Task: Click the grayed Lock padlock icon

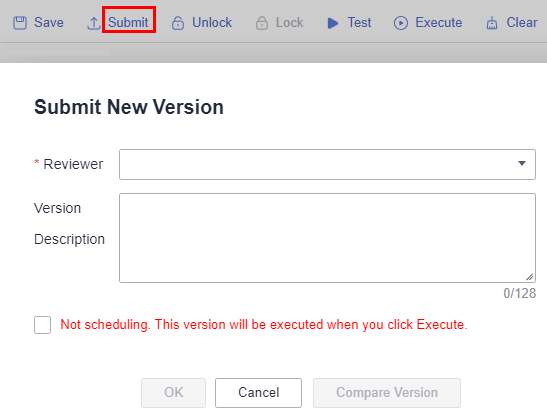Action: (262, 23)
